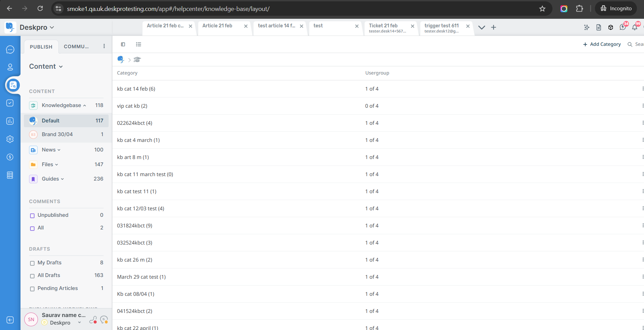
Task: Open the Guides dropdown chevron
Action: point(63,179)
